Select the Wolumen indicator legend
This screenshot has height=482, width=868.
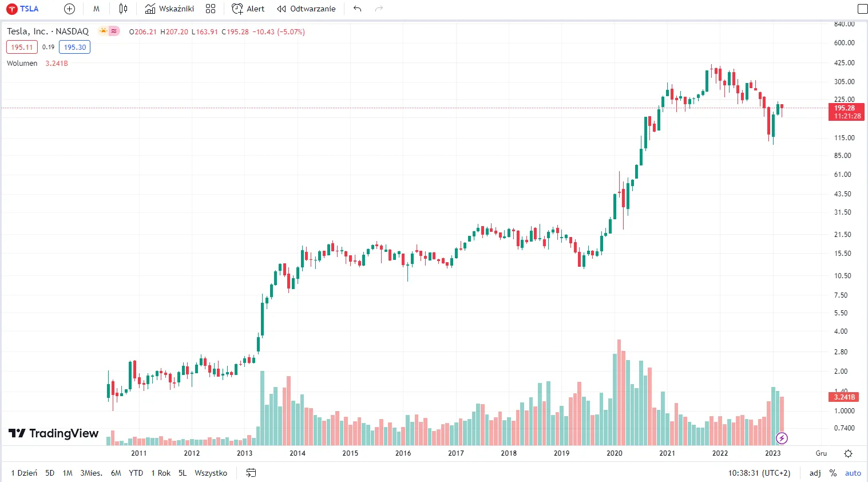click(22, 64)
